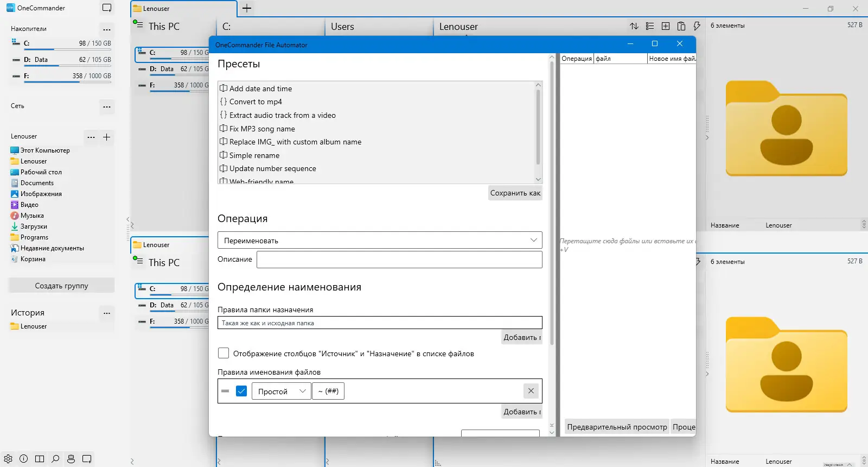
Task: Select the Simple rename preset
Action: (254, 155)
